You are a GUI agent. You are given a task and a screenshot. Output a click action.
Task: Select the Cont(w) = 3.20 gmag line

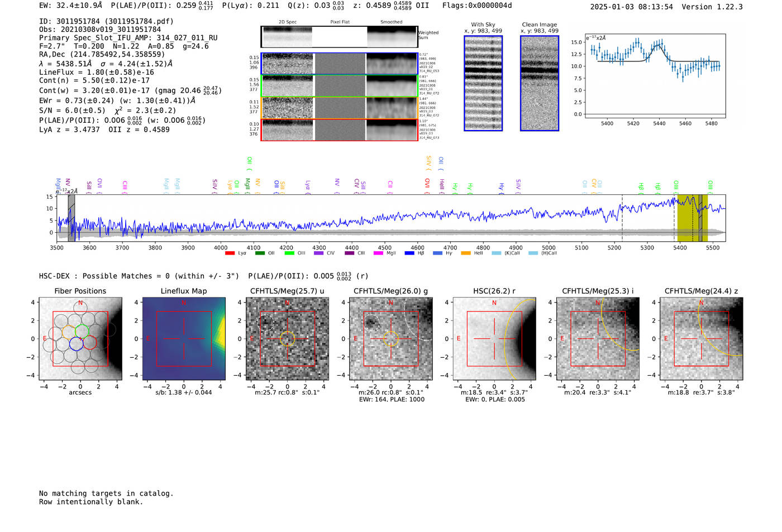(131, 90)
